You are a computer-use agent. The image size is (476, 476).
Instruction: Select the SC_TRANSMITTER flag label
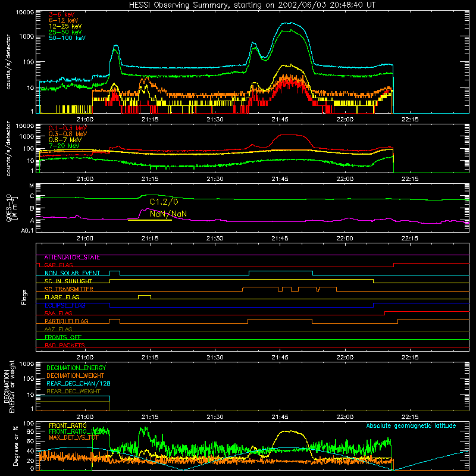[x=68, y=289]
